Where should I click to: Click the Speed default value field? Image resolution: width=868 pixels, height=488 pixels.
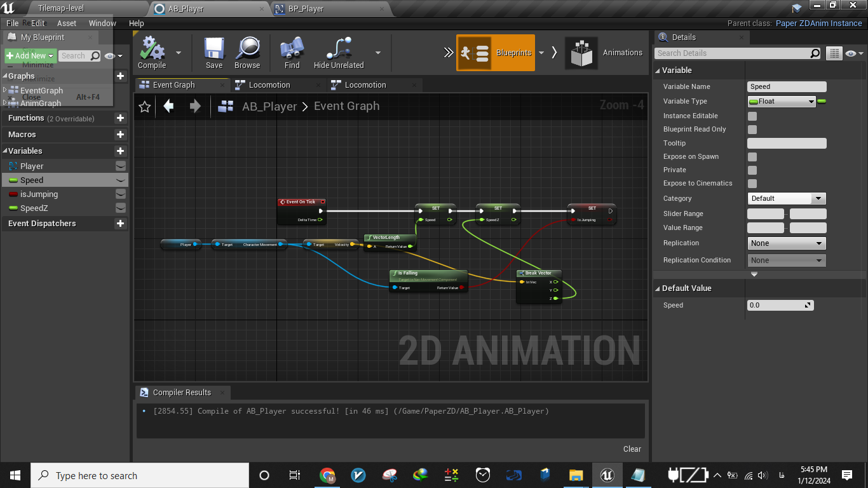pos(776,305)
